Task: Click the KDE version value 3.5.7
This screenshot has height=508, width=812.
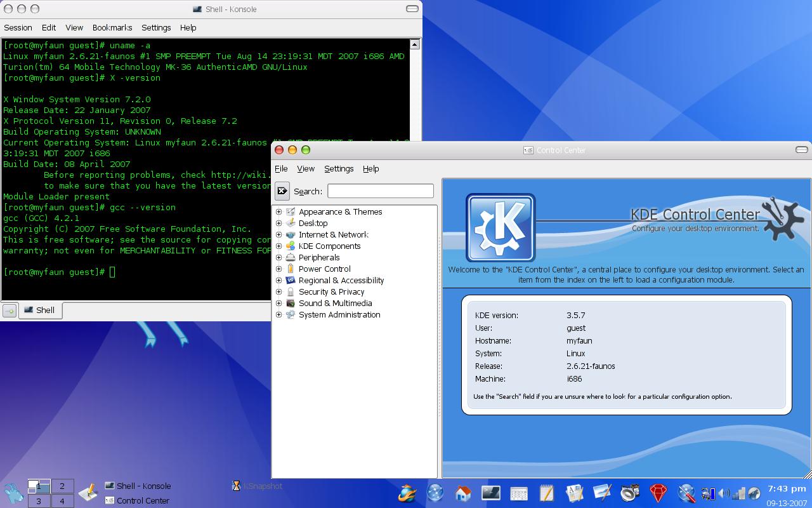Action: [576, 315]
